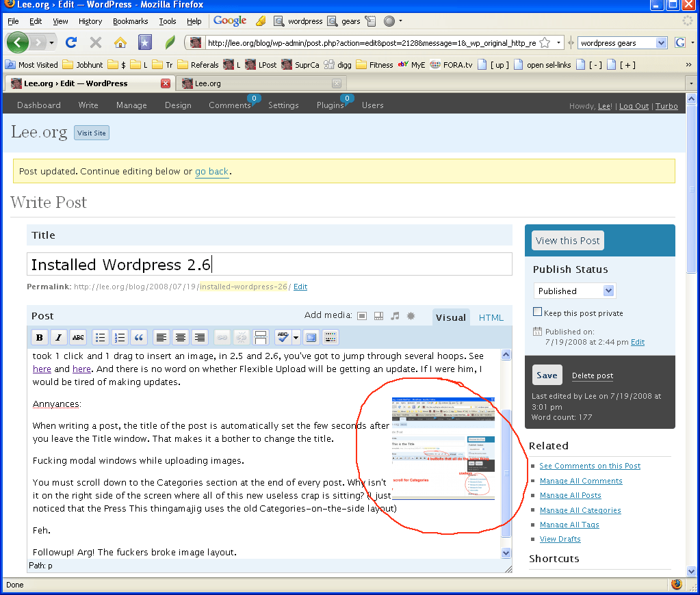Click post editor vertical scrollbar thumb
Image resolution: width=700 pixels, height=595 pixels.
506,473
